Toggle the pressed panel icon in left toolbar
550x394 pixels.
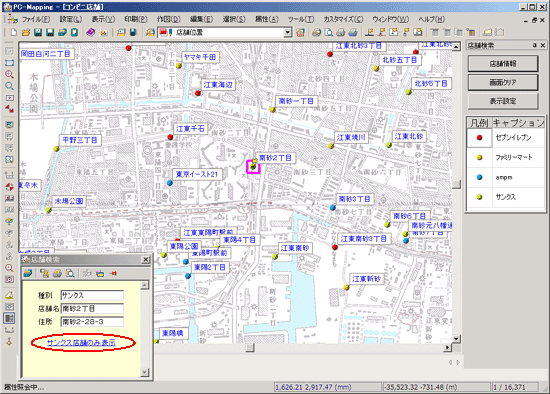point(9,318)
